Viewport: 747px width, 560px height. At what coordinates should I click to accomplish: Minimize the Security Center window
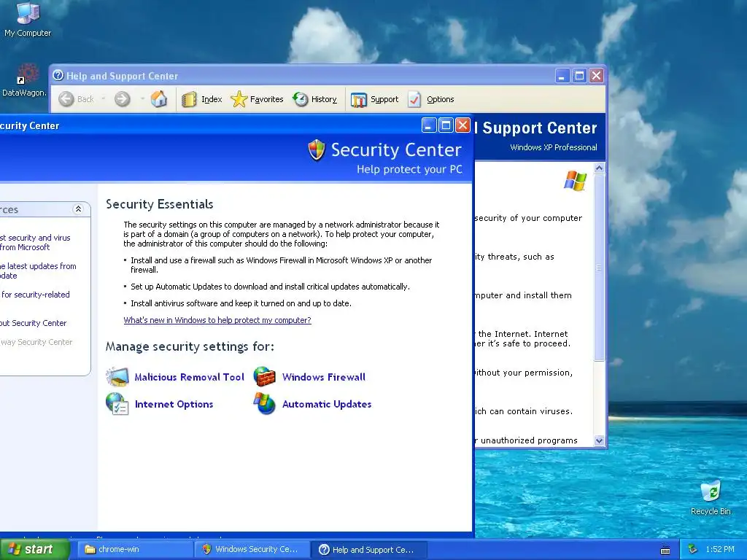[x=429, y=125]
